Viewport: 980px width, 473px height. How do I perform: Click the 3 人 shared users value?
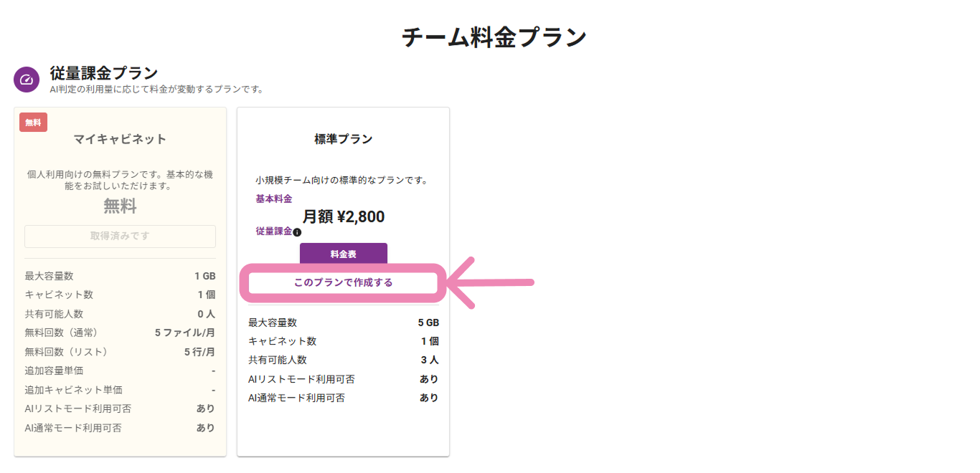tap(429, 360)
